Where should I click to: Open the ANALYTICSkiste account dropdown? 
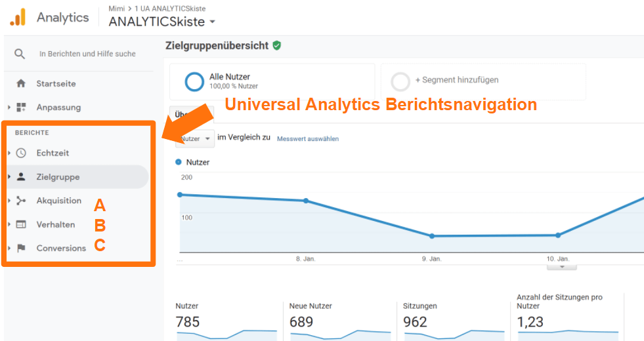212,22
